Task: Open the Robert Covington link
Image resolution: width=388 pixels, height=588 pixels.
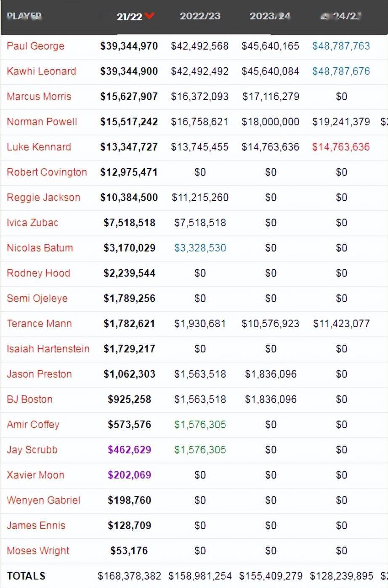Action: coord(47,172)
